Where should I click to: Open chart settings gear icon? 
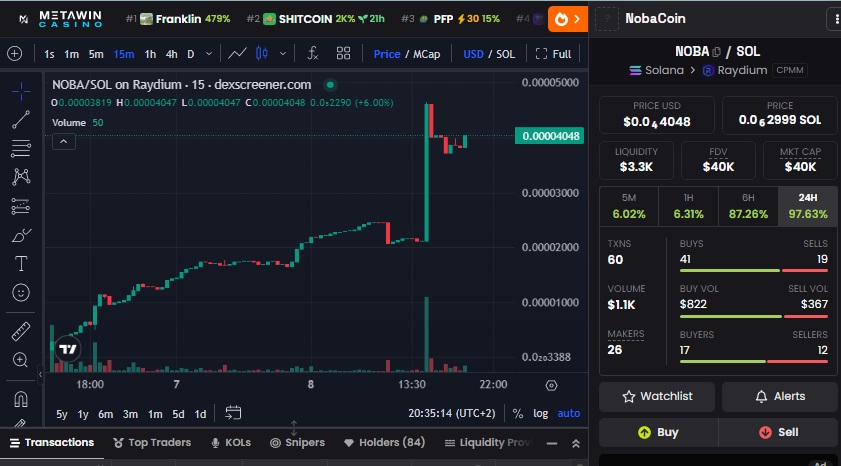pos(551,385)
